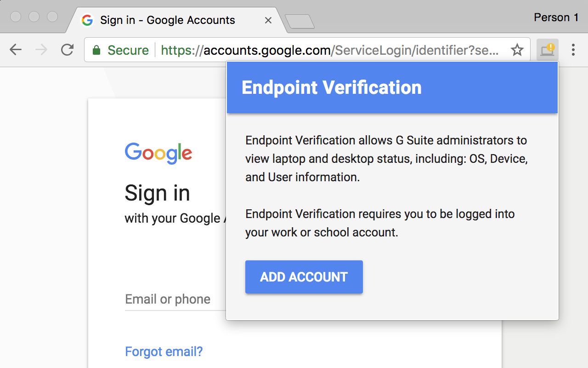Close the Sign in tab
This screenshot has height=368, width=588.
tap(268, 20)
